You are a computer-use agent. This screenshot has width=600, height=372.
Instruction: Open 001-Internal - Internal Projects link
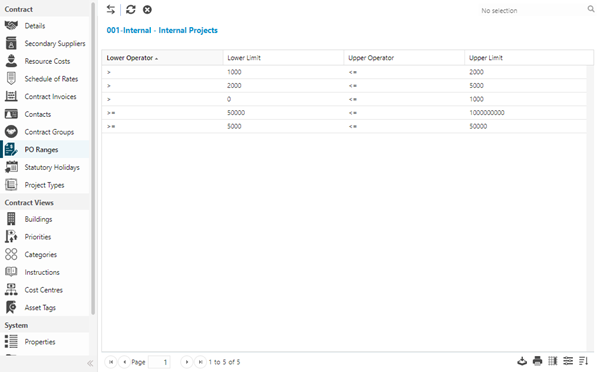click(x=162, y=30)
